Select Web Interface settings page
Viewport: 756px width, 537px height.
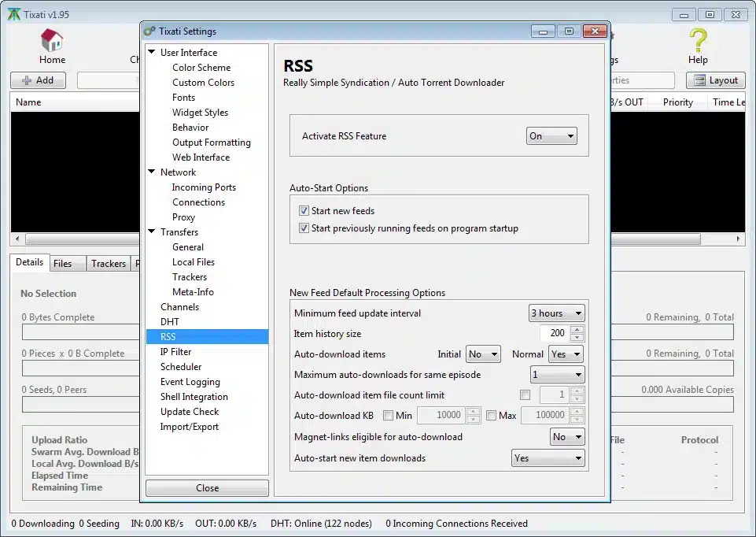(201, 157)
